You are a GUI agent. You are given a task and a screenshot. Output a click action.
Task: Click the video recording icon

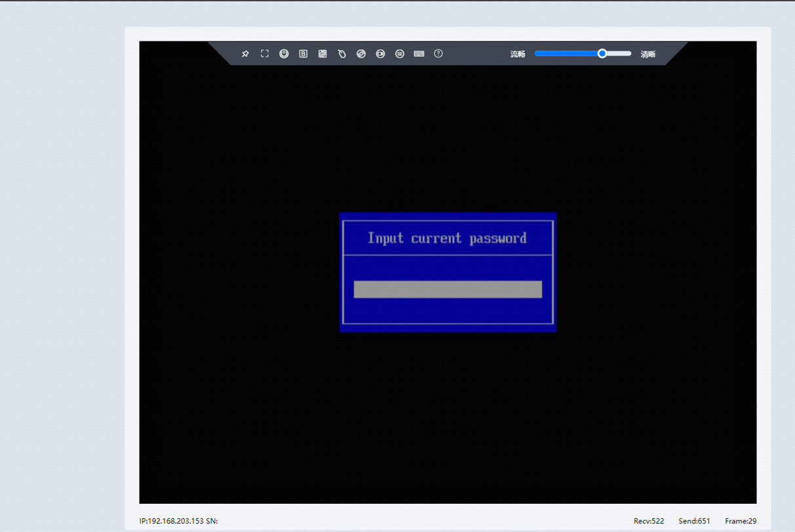tap(380, 54)
